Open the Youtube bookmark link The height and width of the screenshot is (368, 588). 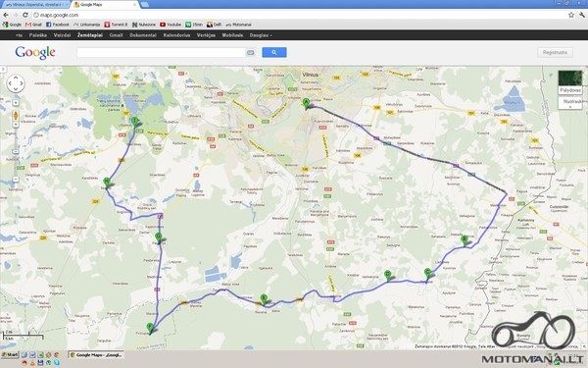tap(171, 25)
